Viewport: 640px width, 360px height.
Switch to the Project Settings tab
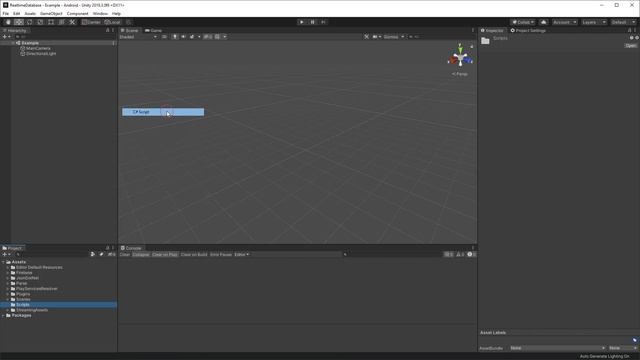(x=528, y=31)
